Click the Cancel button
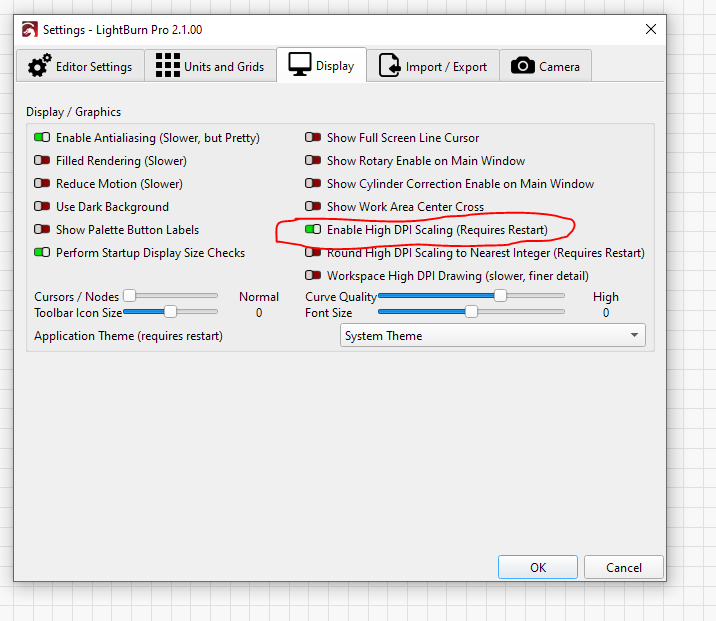 point(624,567)
